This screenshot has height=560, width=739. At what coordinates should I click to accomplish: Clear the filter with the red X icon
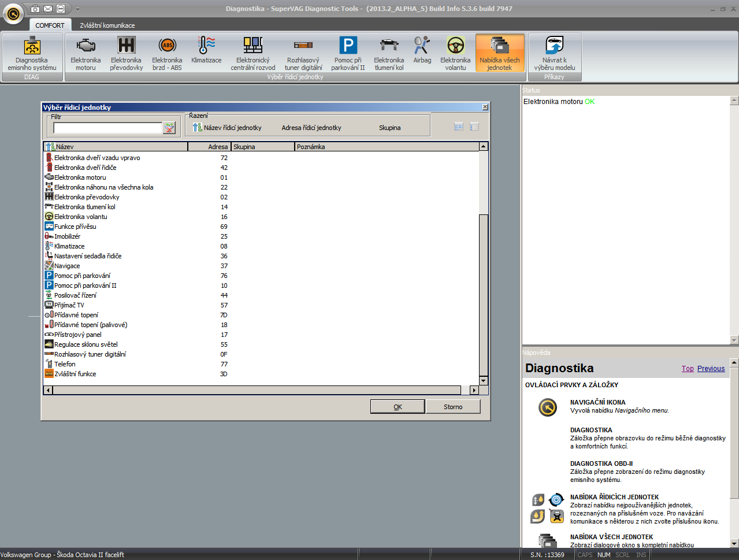(169, 128)
